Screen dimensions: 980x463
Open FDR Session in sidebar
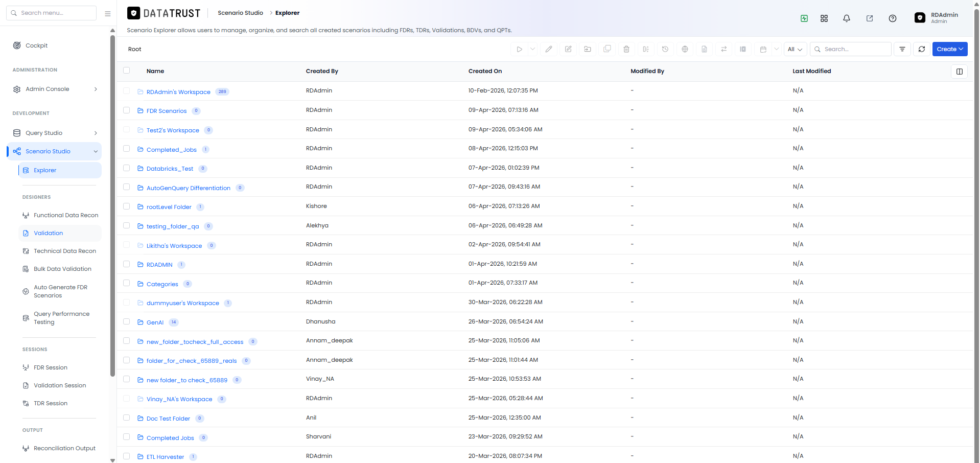tap(51, 367)
